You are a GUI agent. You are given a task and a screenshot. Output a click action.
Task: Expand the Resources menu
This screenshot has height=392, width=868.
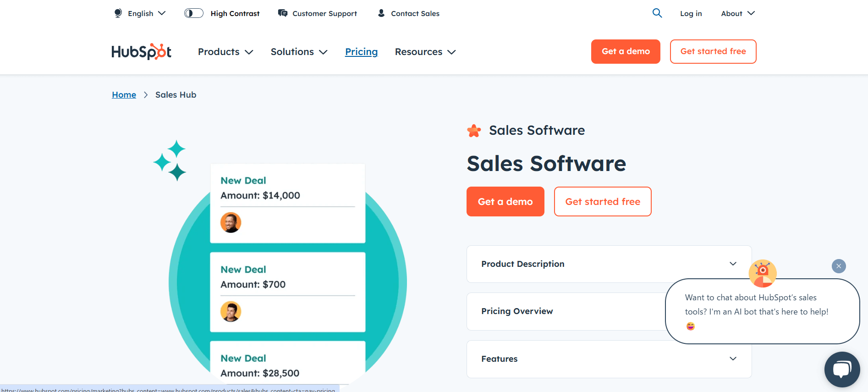tap(425, 52)
